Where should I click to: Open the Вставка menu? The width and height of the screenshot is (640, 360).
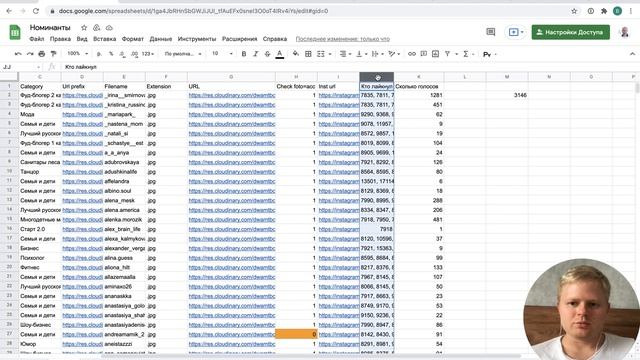[x=104, y=39]
